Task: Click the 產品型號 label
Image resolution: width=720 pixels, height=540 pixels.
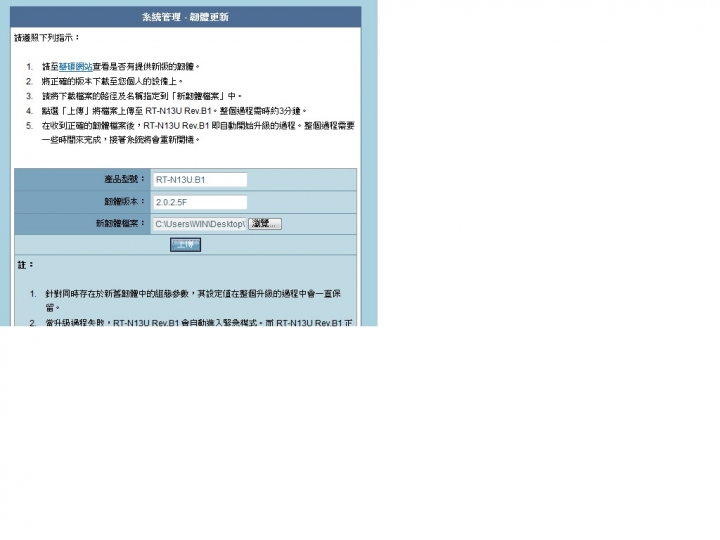Action: [x=124, y=179]
